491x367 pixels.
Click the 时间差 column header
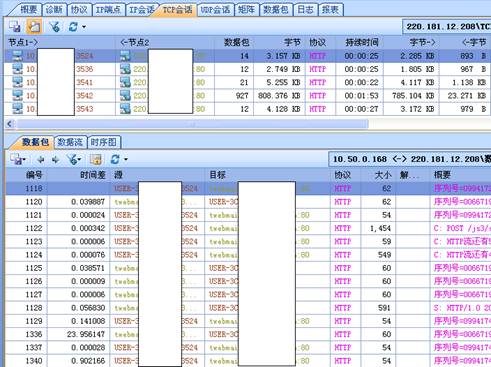click(x=93, y=175)
